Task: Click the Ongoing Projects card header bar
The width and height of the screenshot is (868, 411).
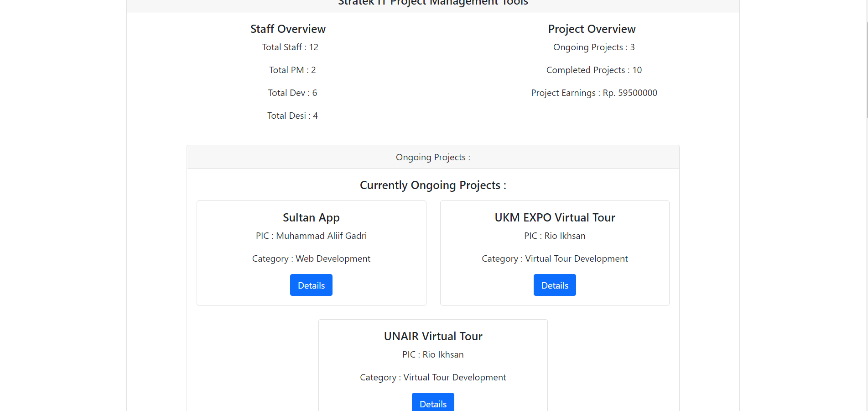Action: pyautogui.click(x=433, y=157)
